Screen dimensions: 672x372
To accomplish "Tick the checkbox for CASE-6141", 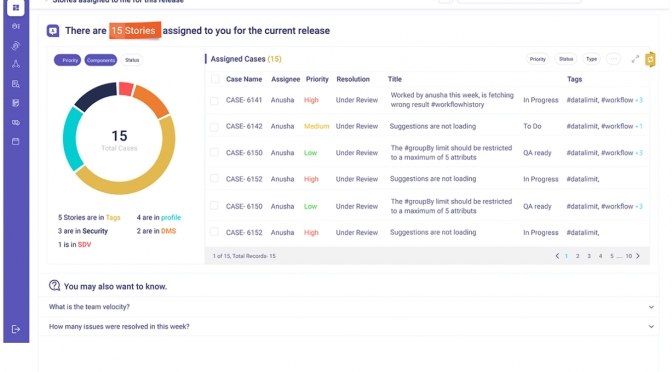I will tap(214, 100).
